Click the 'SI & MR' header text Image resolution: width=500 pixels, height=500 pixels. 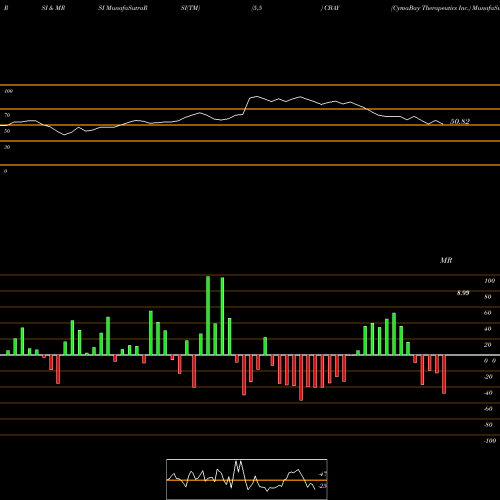click(x=53, y=8)
